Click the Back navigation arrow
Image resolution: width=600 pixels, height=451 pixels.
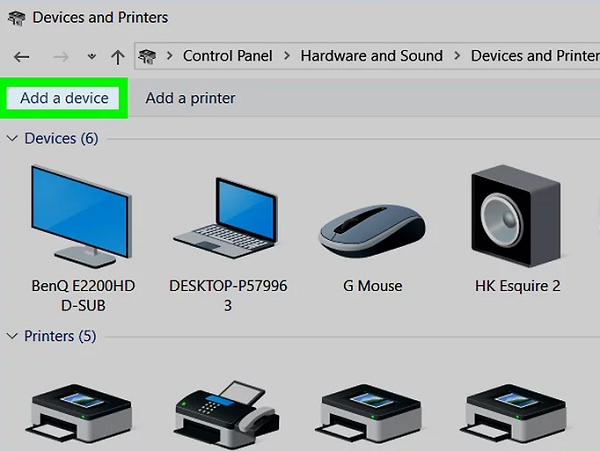point(21,57)
